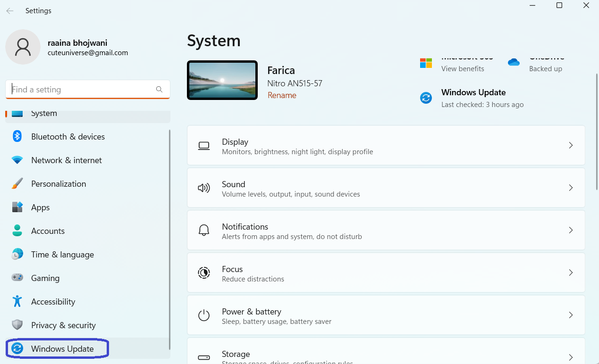Select the Personalization paintbrush icon

(x=17, y=184)
